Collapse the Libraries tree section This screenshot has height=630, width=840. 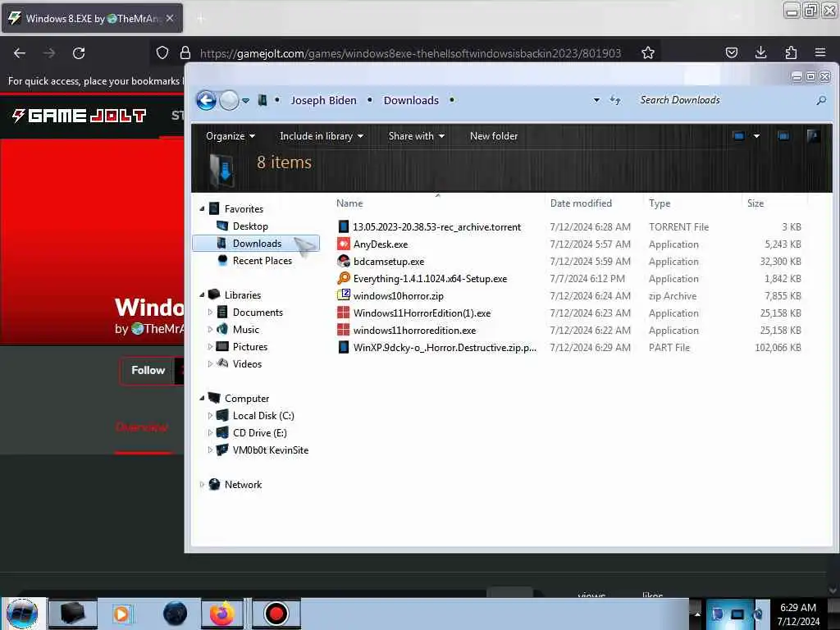pyautogui.click(x=202, y=294)
